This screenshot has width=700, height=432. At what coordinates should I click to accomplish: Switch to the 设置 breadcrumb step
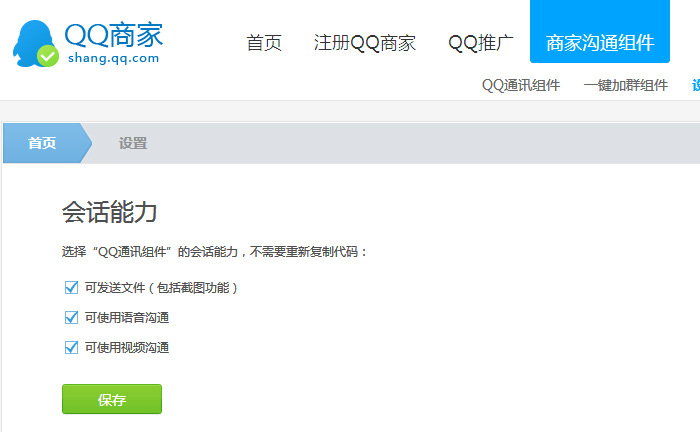coord(133,143)
